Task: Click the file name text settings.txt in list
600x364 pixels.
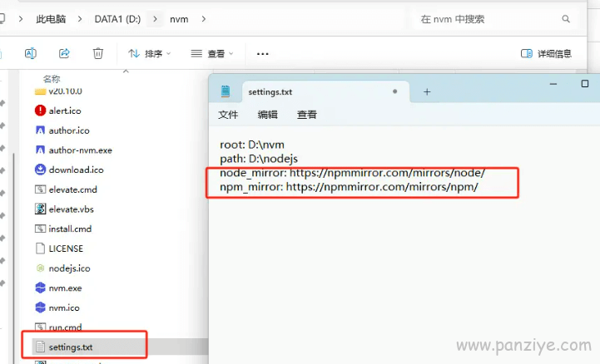Action: (71, 347)
